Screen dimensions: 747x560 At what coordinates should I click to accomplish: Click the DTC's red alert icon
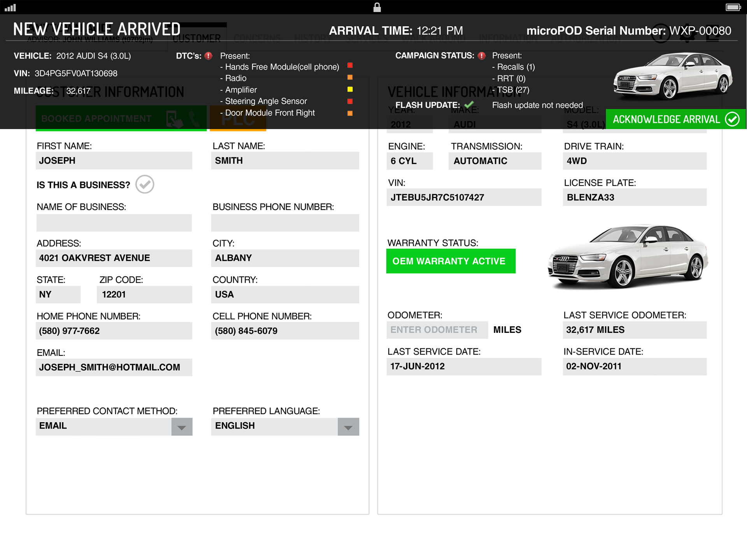click(x=209, y=56)
